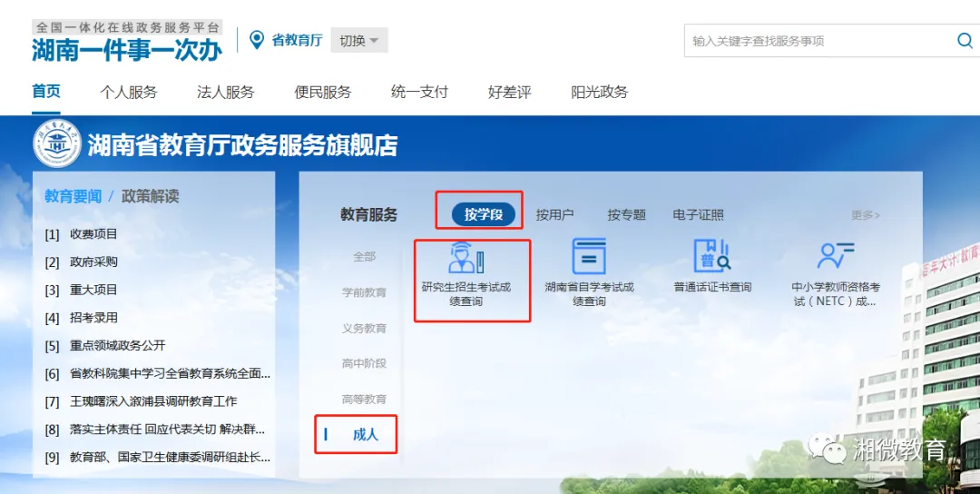Click 湖南省自学考试成绩查询 text label
Screen dimensions: 980x494
589,294
